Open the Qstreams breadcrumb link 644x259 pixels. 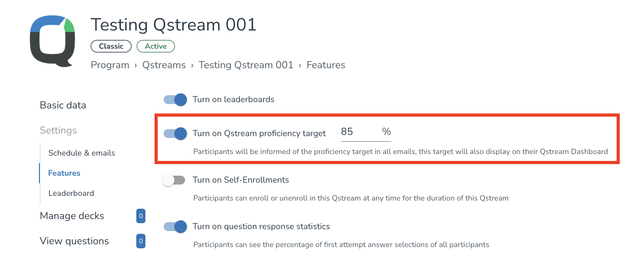point(164,65)
